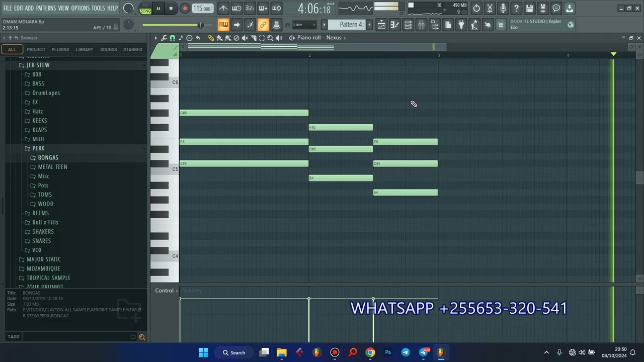Click the speaker icon before Piano roll title
644x362 pixels.
click(292, 38)
